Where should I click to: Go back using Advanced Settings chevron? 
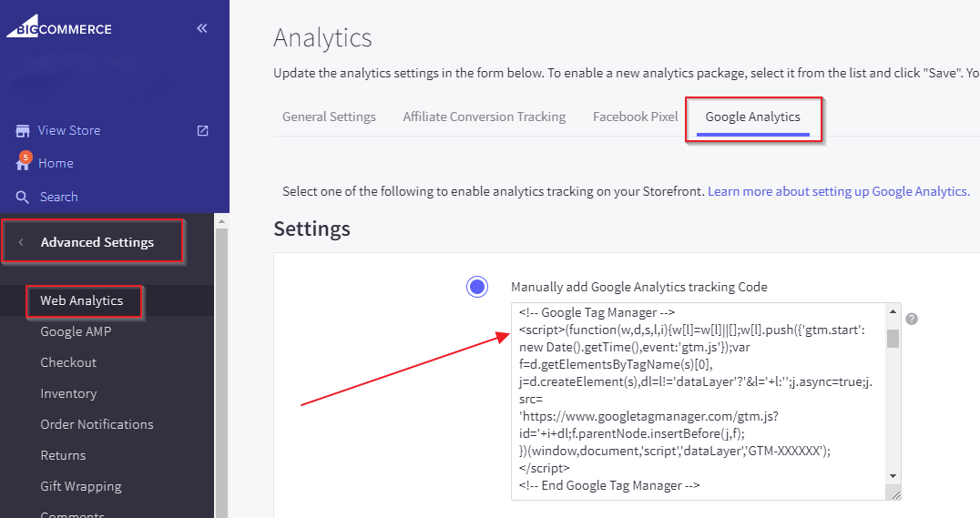click(21, 242)
